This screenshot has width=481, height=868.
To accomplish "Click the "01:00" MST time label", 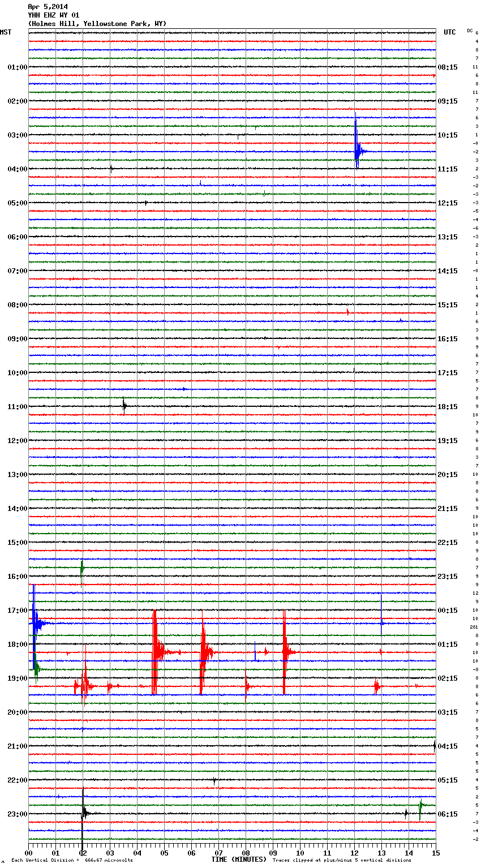I will coord(18,67).
